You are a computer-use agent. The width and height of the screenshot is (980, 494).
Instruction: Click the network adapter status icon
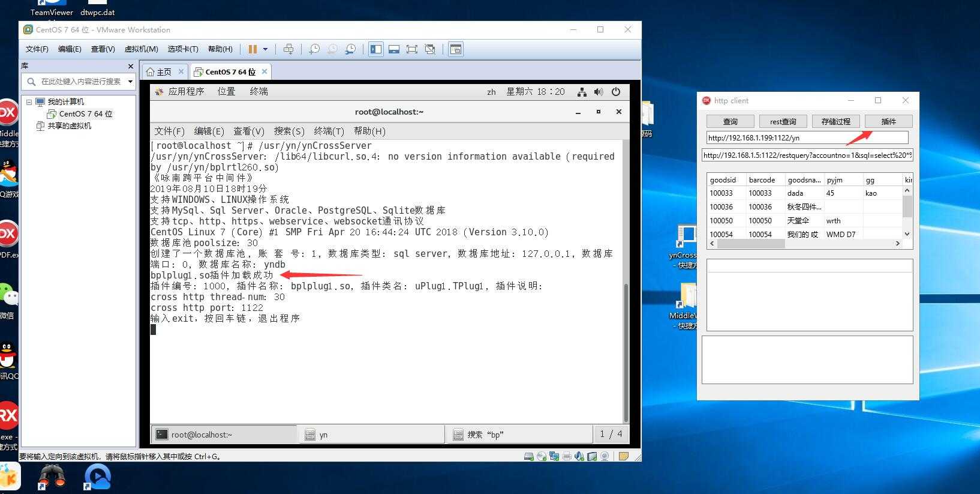554,456
